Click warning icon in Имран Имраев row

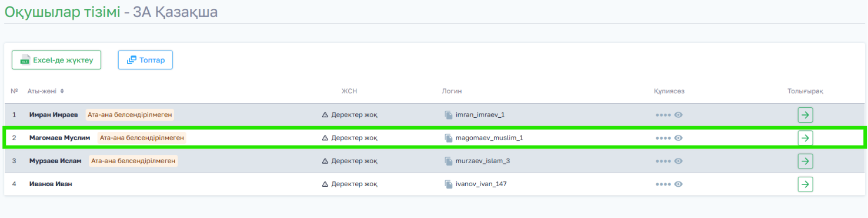click(325, 115)
